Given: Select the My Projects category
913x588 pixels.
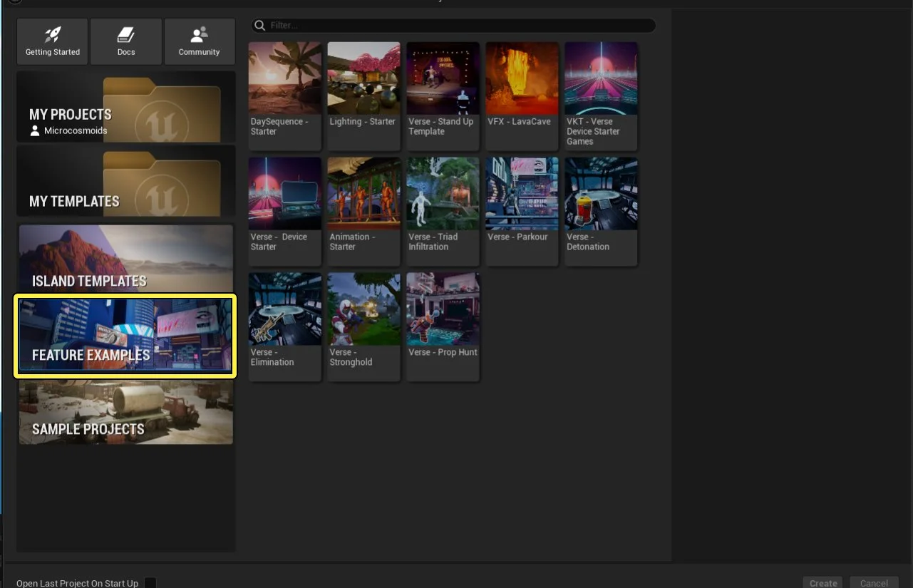Looking at the screenshot, I should coord(126,106).
